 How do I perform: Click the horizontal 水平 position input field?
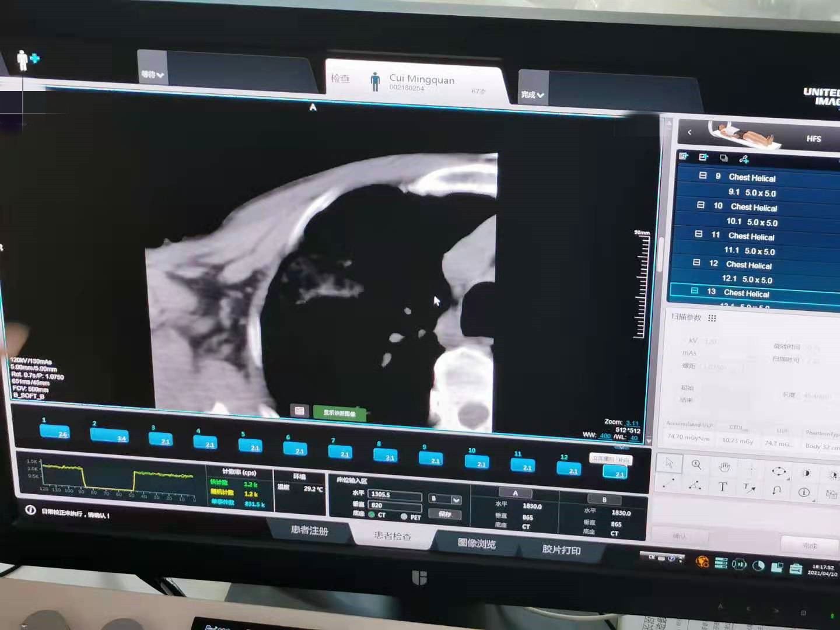(x=395, y=495)
